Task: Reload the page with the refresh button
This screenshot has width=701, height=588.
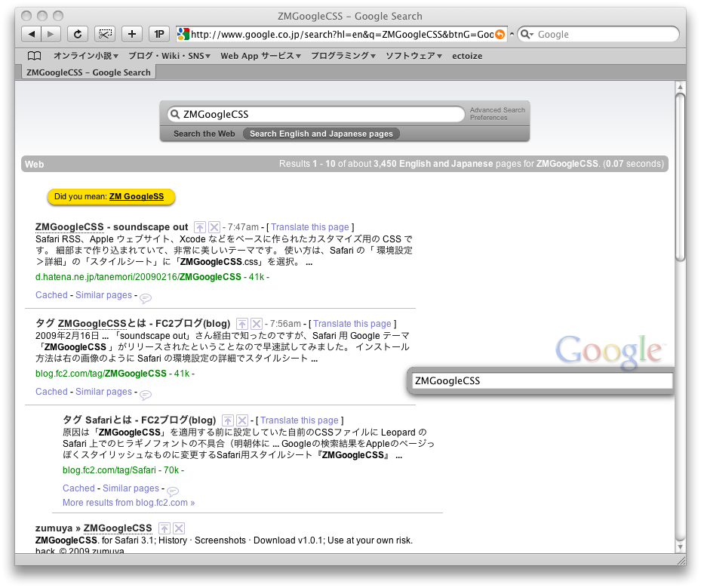Action: [x=77, y=34]
